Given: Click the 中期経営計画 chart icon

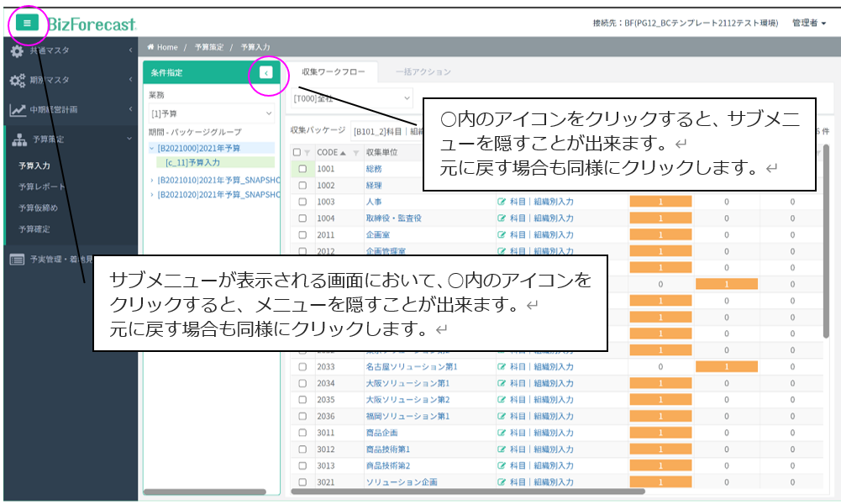Looking at the screenshot, I should [x=17, y=110].
